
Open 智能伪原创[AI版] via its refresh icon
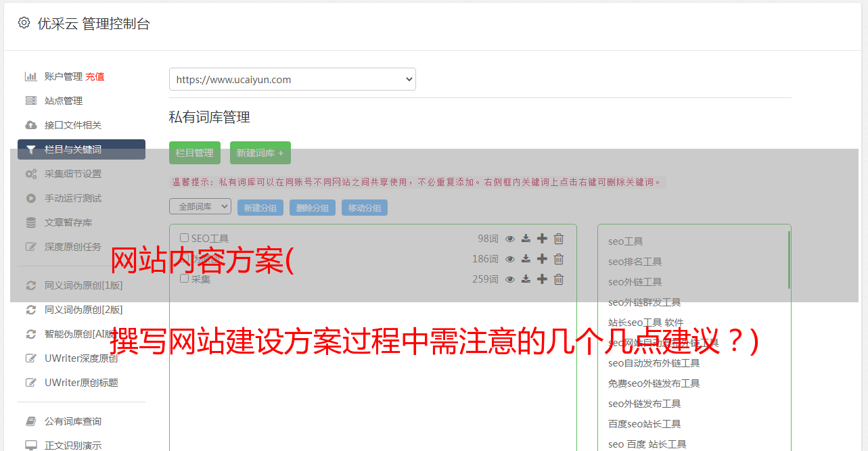click(x=30, y=334)
